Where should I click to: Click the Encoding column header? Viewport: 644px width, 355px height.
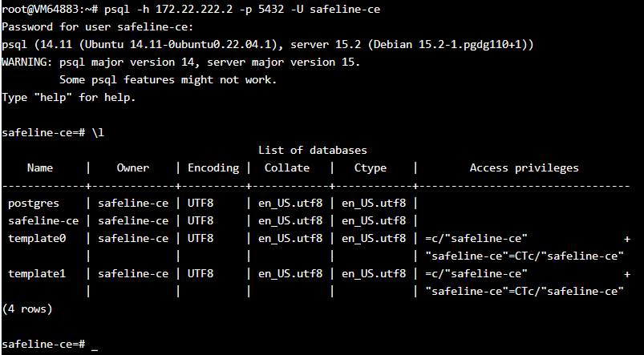tap(213, 167)
